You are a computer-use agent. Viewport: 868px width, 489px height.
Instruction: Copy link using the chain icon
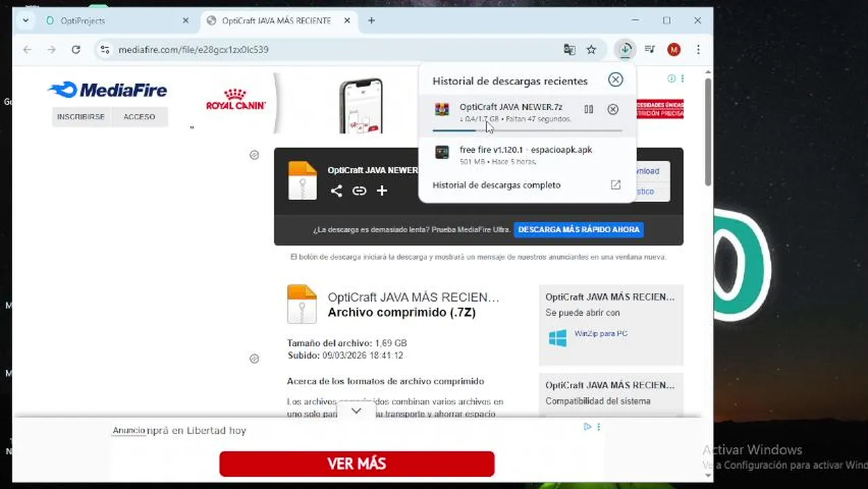pos(359,191)
